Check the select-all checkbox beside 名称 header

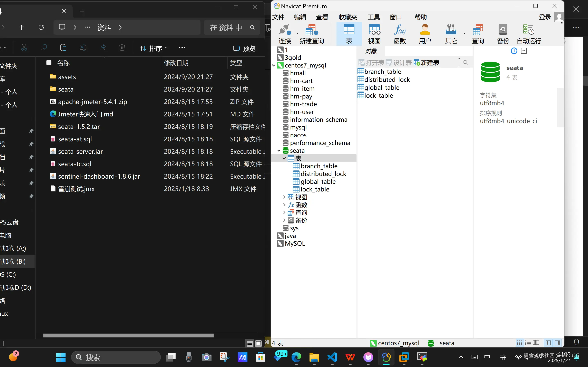pyautogui.click(x=49, y=63)
